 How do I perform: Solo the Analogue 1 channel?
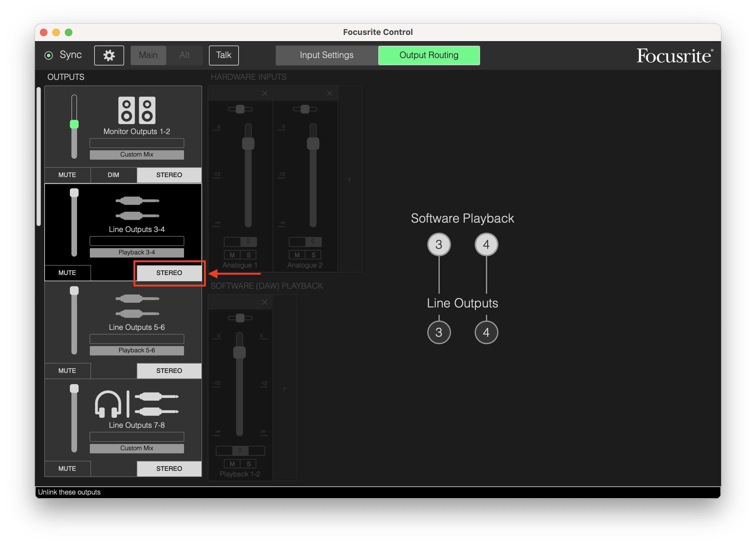[x=248, y=255]
